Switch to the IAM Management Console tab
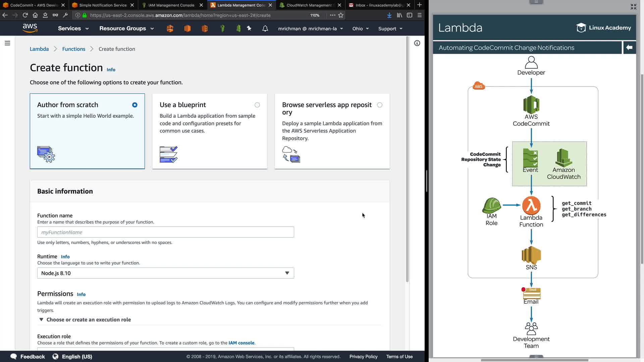644x362 pixels. [x=171, y=5]
